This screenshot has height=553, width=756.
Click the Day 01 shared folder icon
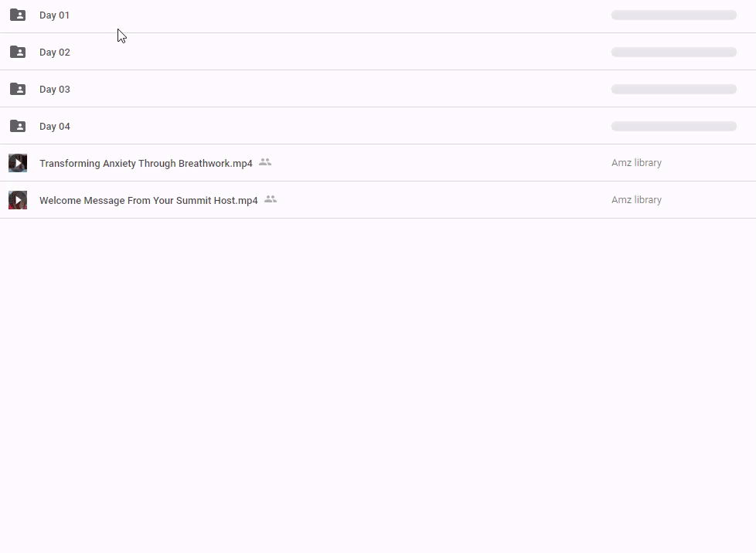(x=18, y=15)
